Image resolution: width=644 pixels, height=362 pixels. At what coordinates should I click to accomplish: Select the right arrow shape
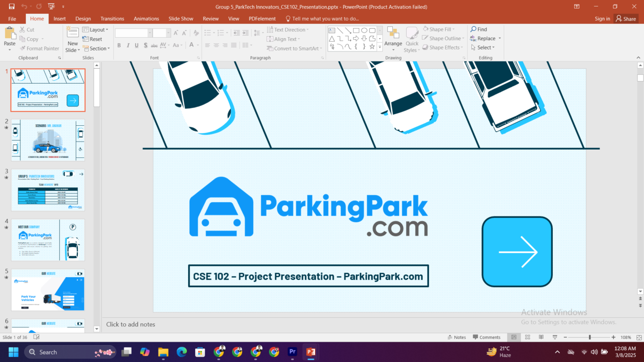(x=356, y=39)
